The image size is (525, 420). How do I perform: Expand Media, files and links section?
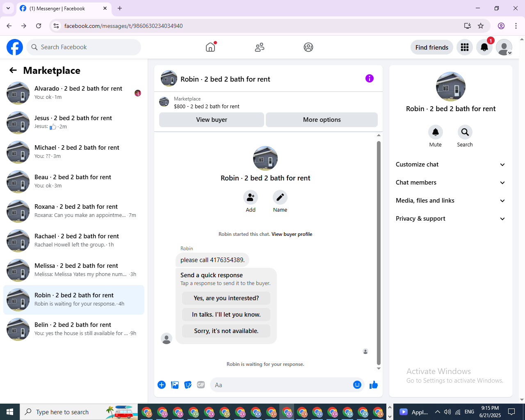click(451, 201)
